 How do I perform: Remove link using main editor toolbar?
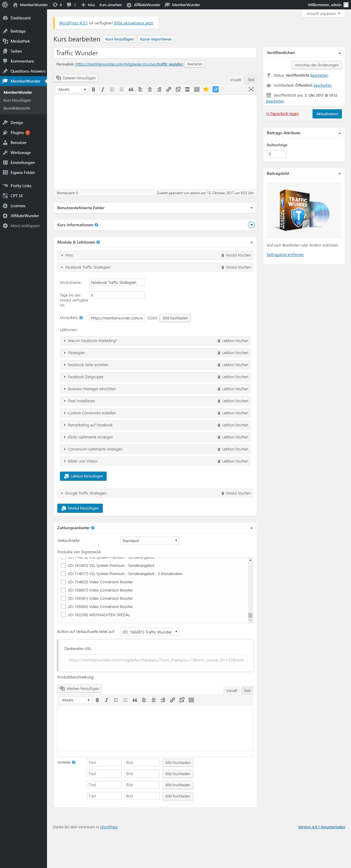click(178, 89)
